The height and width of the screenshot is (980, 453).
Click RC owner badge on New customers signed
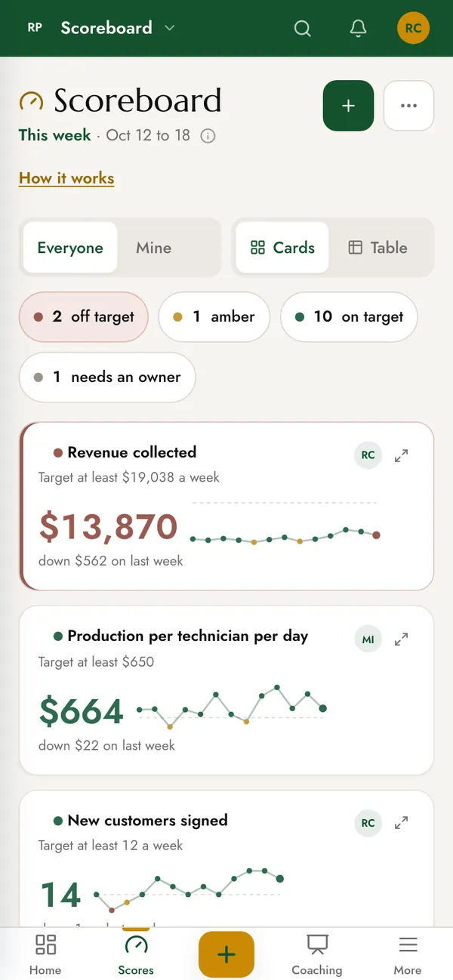368,823
